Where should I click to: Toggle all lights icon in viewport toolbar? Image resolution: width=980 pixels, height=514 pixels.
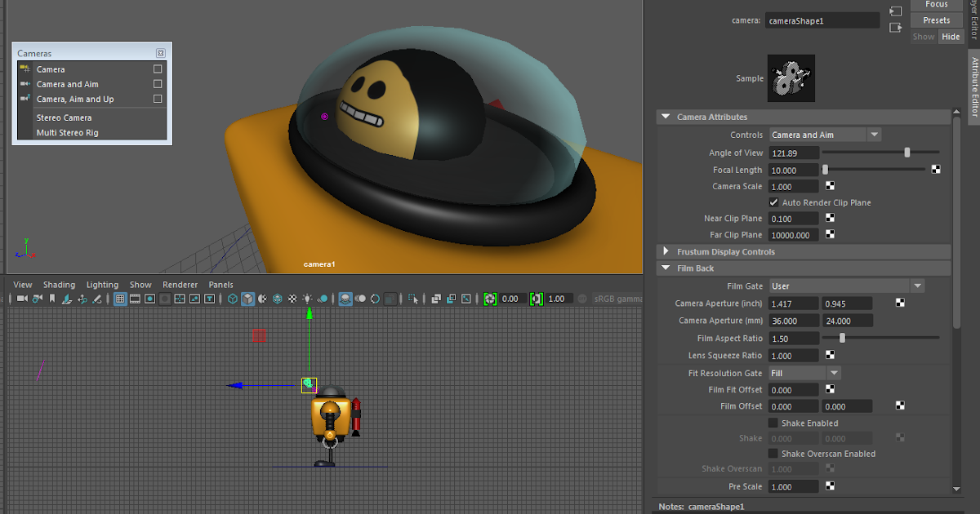coord(308,299)
